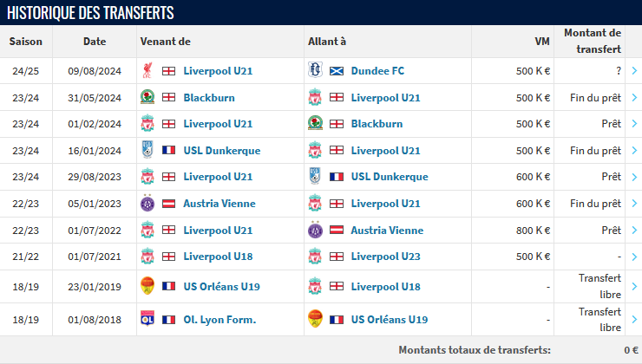Open Ol. Lyon Form. club link
Screen dimensions: 642x364
pos(219,320)
